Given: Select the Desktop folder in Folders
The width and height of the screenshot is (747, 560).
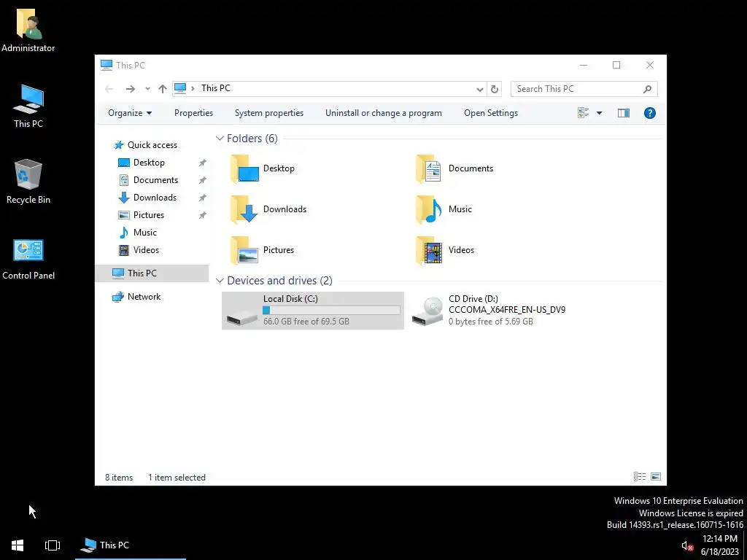Looking at the screenshot, I should [x=263, y=168].
